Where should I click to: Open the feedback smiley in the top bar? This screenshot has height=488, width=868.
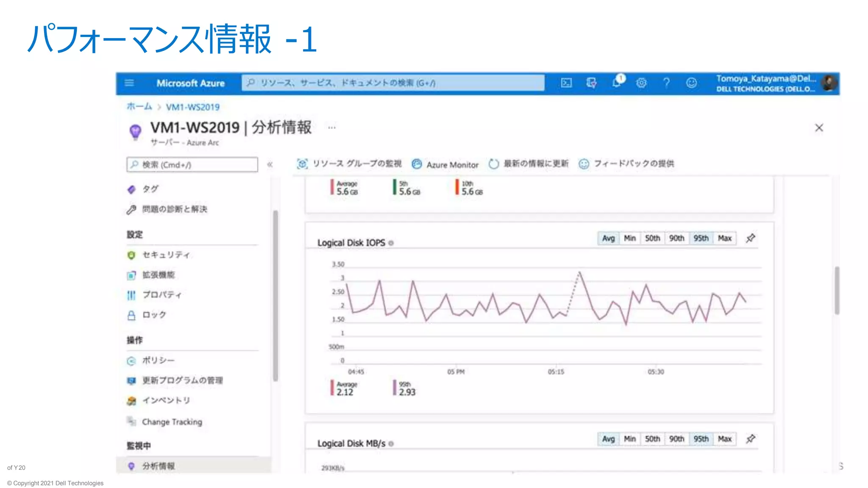691,83
